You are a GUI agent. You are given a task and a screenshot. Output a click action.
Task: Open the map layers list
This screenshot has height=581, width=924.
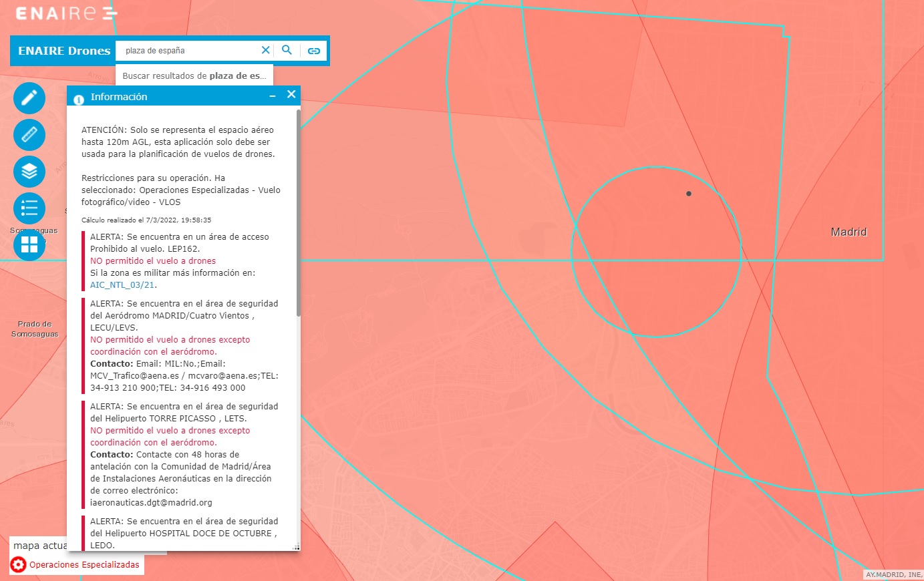coord(29,172)
